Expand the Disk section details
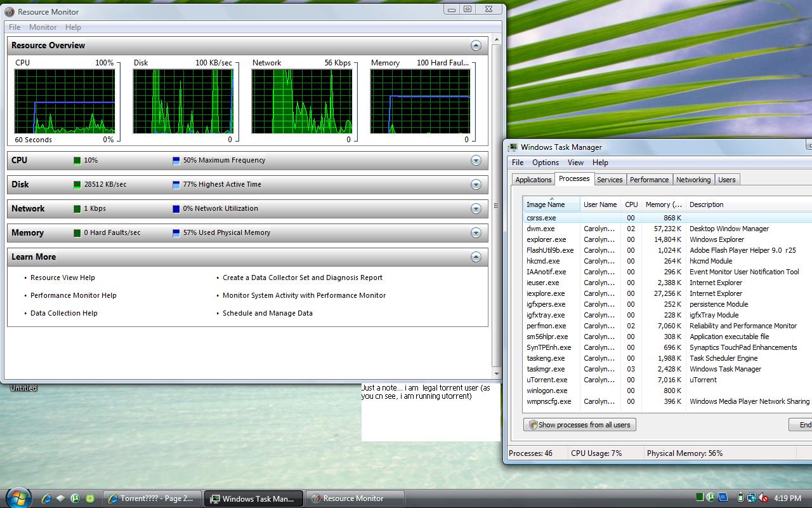 tap(476, 185)
